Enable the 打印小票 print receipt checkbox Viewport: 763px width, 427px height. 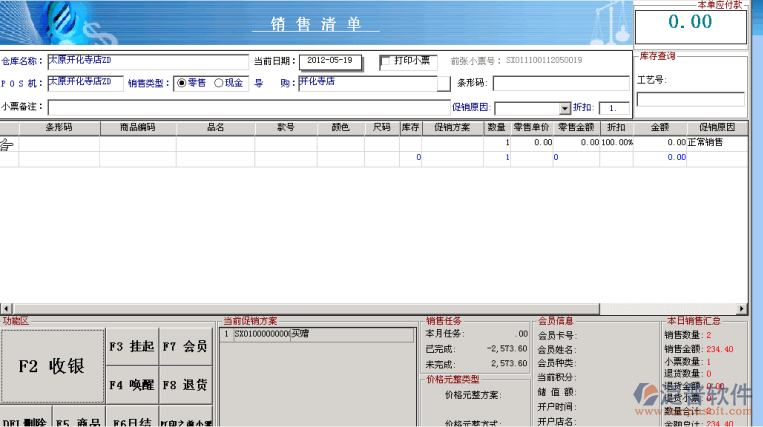tap(387, 61)
